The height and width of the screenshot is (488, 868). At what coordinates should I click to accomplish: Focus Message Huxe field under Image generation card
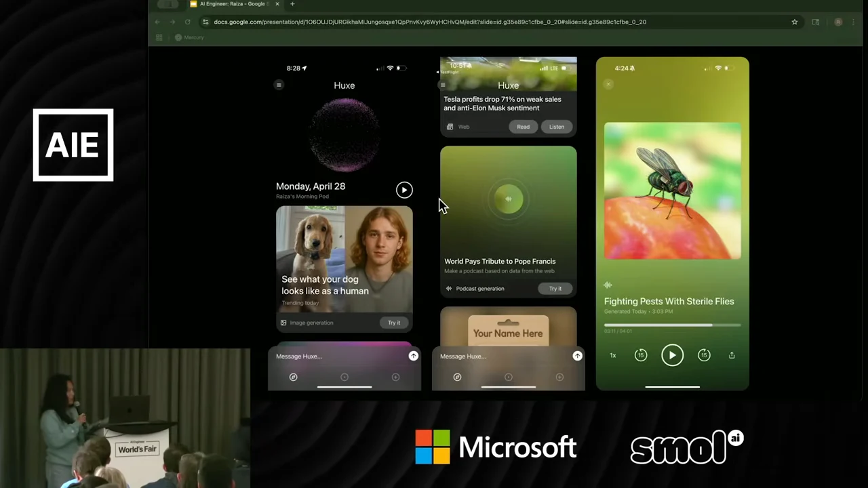point(339,356)
